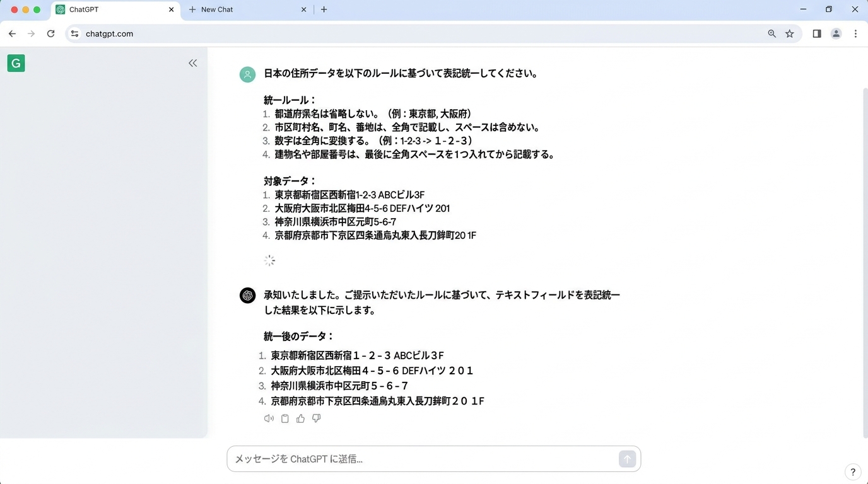Give the response a thumbs down
Image resolution: width=868 pixels, height=484 pixels.
tap(316, 418)
